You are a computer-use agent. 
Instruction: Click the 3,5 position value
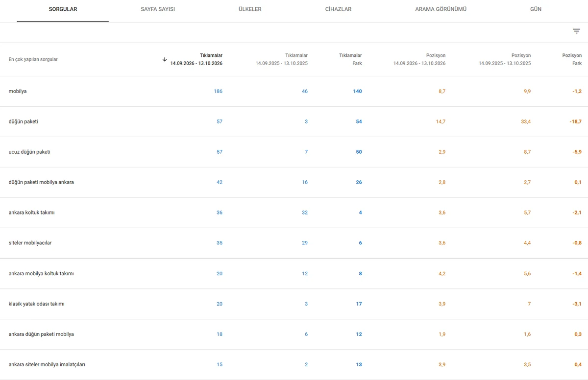click(x=527, y=364)
